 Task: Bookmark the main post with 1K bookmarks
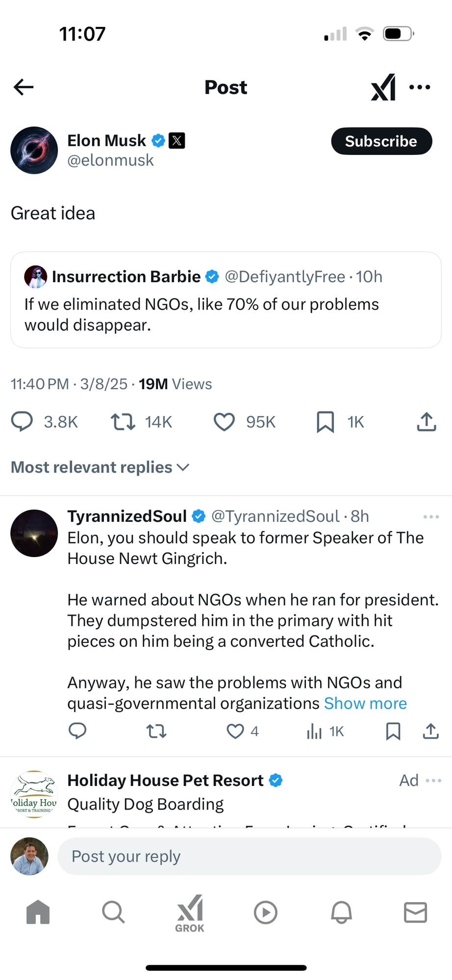click(x=325, y=422)
